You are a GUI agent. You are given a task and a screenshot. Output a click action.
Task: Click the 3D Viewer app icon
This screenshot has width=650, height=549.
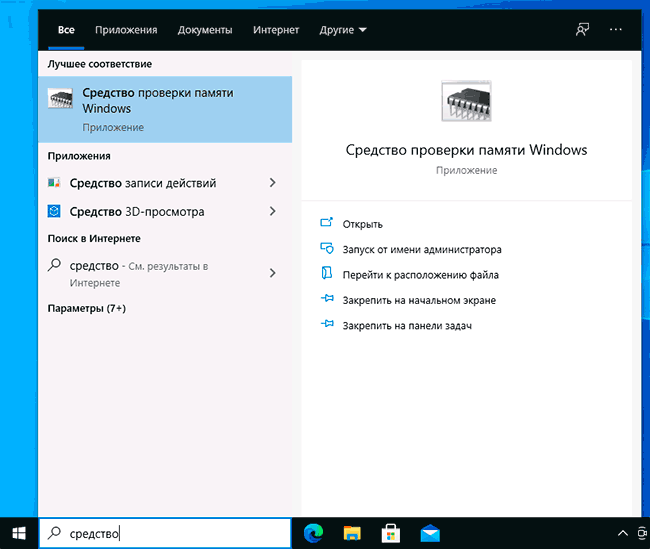point(54,211)
